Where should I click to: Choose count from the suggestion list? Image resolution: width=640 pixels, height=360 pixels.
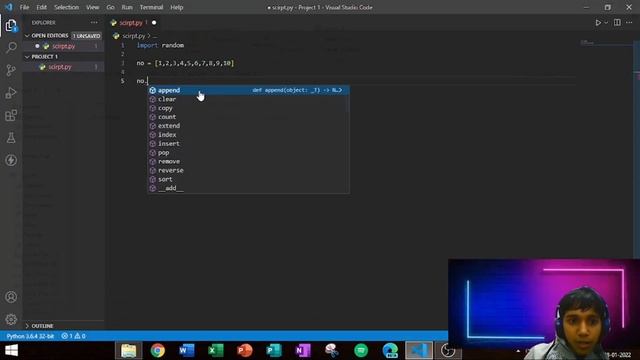248,117
